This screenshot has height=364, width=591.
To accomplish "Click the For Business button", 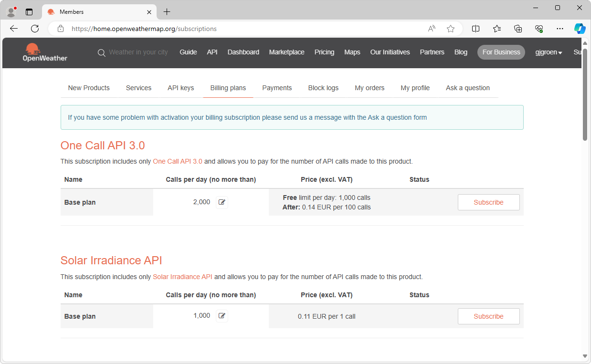I will [x=501, y=52].
